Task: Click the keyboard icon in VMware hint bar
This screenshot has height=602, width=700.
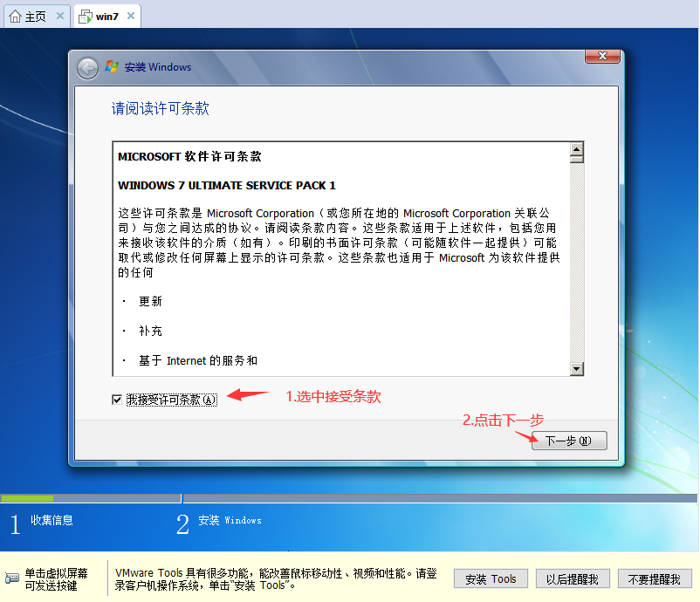Action: click(x=12, y=578)
